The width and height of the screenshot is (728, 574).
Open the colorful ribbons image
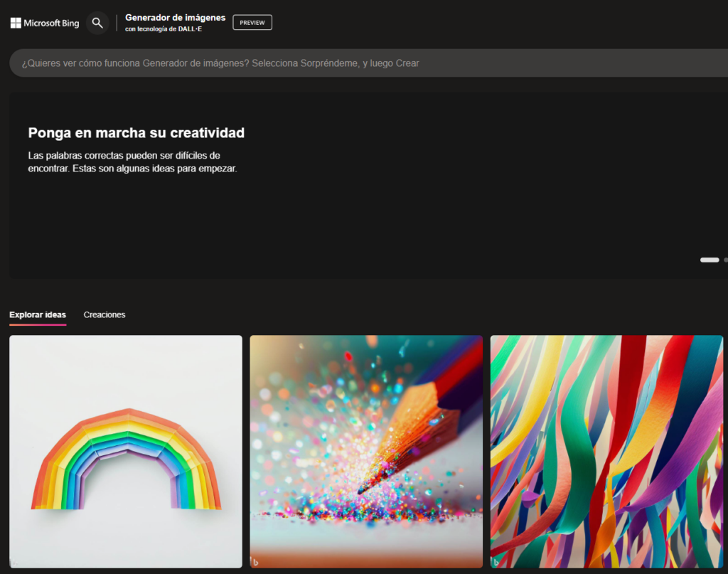tap(606, 451)
